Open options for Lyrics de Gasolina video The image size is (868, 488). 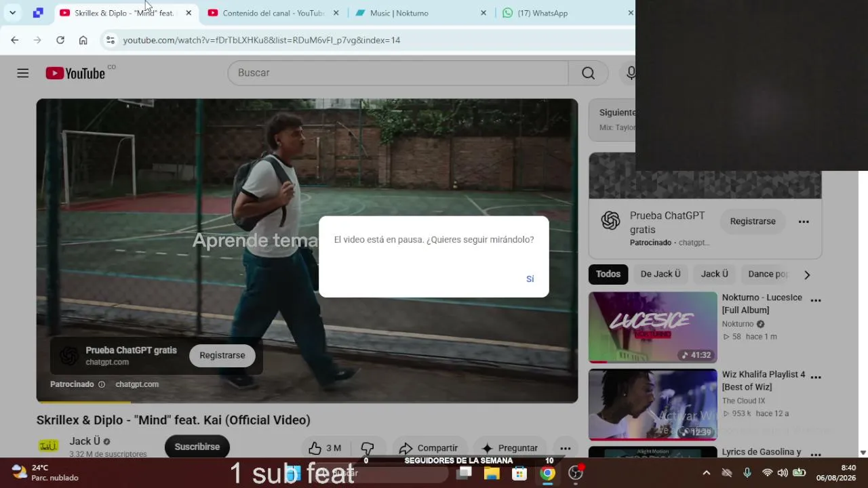click(x=816, y=455)
